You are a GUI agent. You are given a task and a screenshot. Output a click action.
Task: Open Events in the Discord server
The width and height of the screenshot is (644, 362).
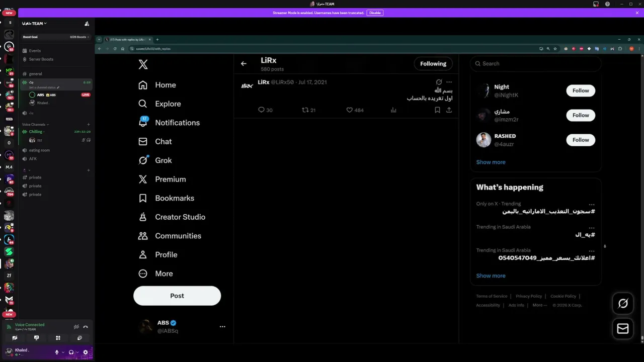click(57, 51)
